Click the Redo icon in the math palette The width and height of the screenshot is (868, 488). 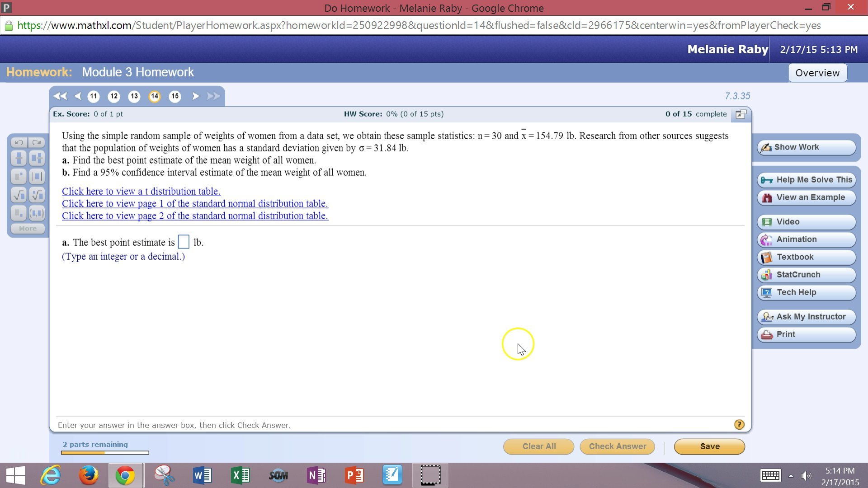37,142
